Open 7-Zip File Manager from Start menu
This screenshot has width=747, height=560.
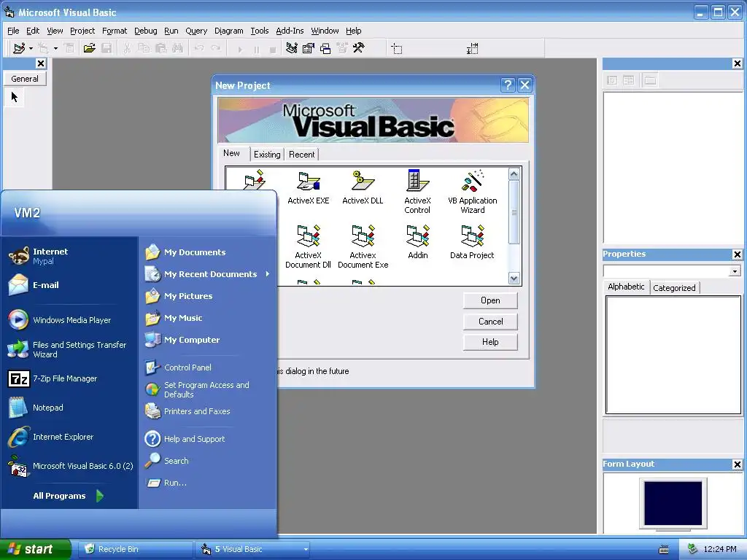(x=65, y=378)
